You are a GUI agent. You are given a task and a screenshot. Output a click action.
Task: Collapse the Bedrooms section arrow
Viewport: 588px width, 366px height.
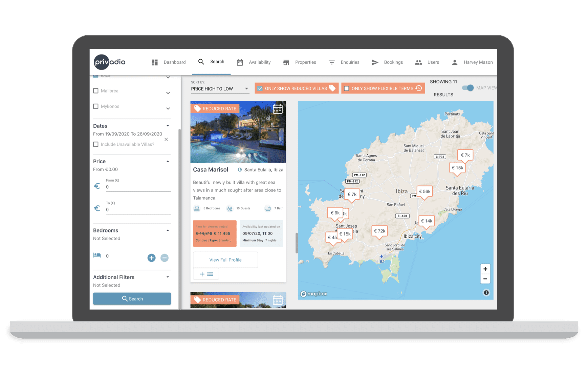168,230
